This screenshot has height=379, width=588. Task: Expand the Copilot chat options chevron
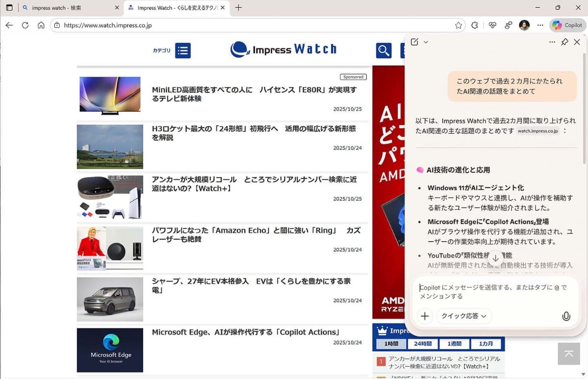[426, 42]
